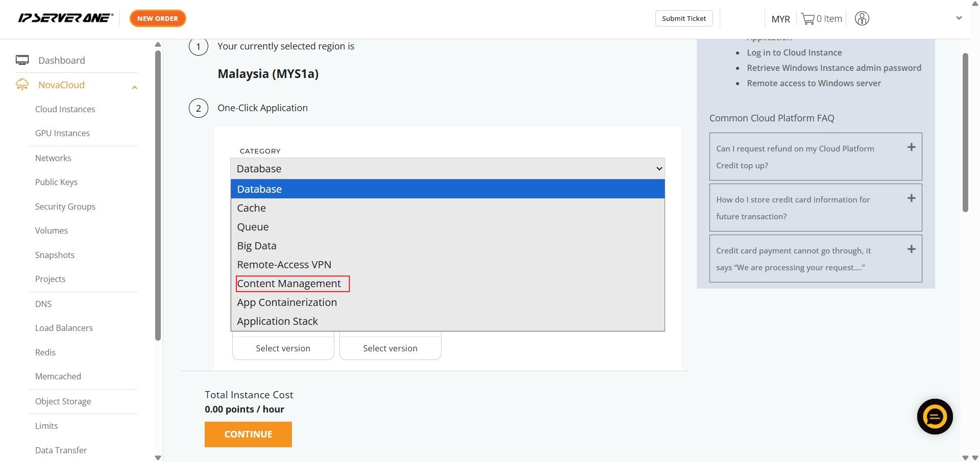Pick Application Stack in category list
Viewport: 980px width, 462px height.
277,321
